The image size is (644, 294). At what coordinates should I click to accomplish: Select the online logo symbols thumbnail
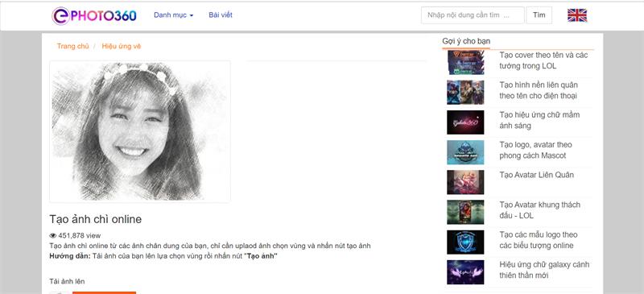coord(465,242)
